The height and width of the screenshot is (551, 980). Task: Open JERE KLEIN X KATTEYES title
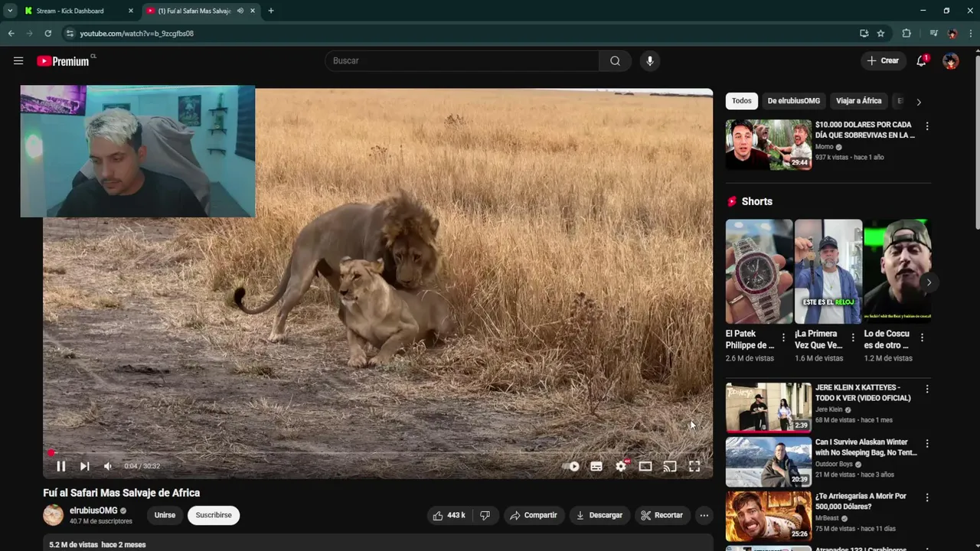click(x=863, y=393)
